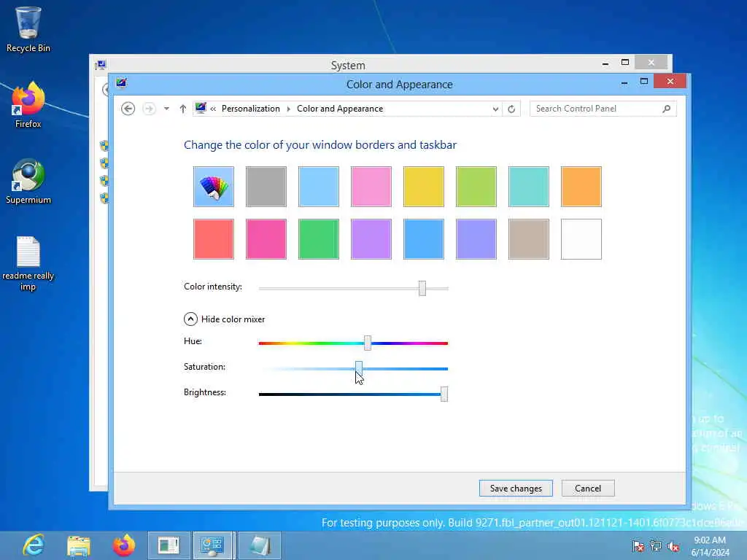Screen dimensions: 747x560
Task: Open the double-chevron breadcrumb overflow
Action: pyautogui.click(x=213, y=109)
